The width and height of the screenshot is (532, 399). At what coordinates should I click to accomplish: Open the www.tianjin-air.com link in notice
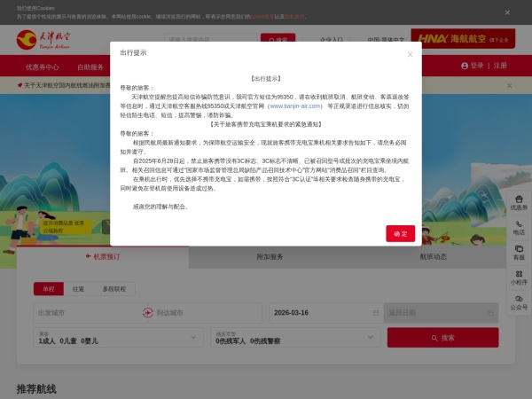click(x=294, y=106)
